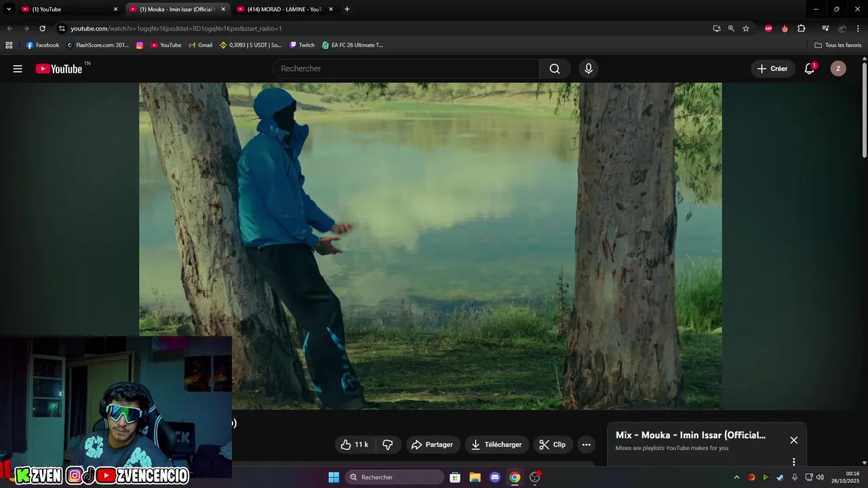Open Chrome three-dot menu
Screen dimensions: 868x488
[x=858, y=28]
